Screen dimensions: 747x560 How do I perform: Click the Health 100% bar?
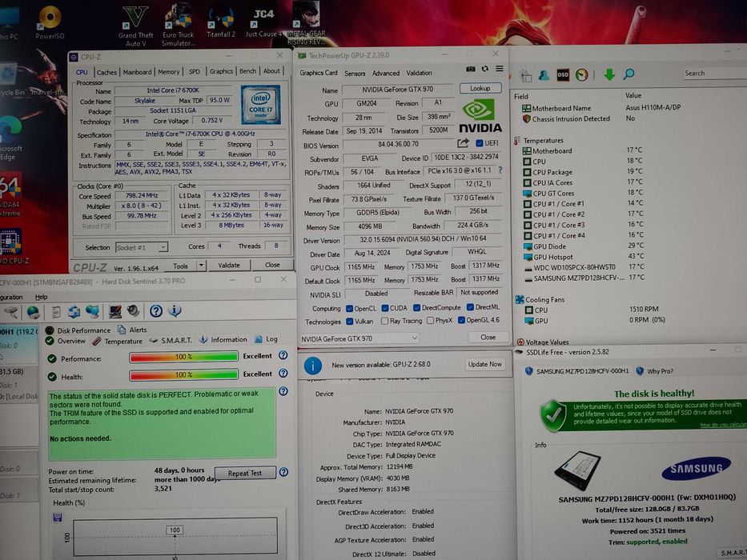point(183,374)
